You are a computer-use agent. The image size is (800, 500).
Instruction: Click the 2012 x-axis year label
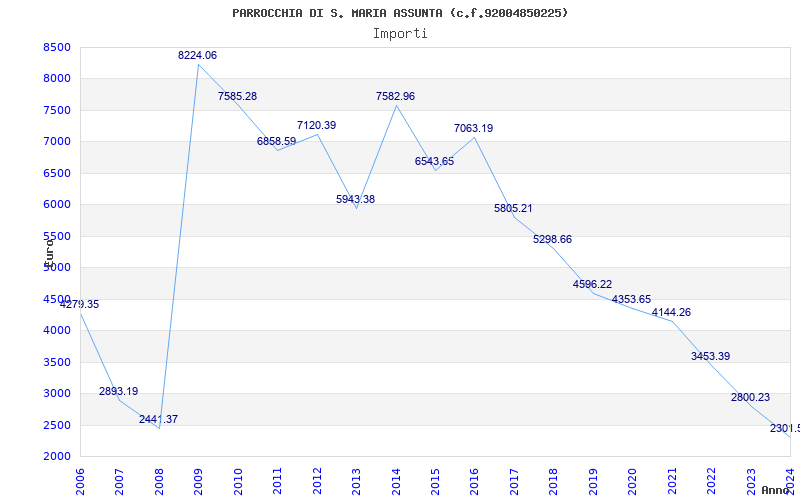(317, 482)
